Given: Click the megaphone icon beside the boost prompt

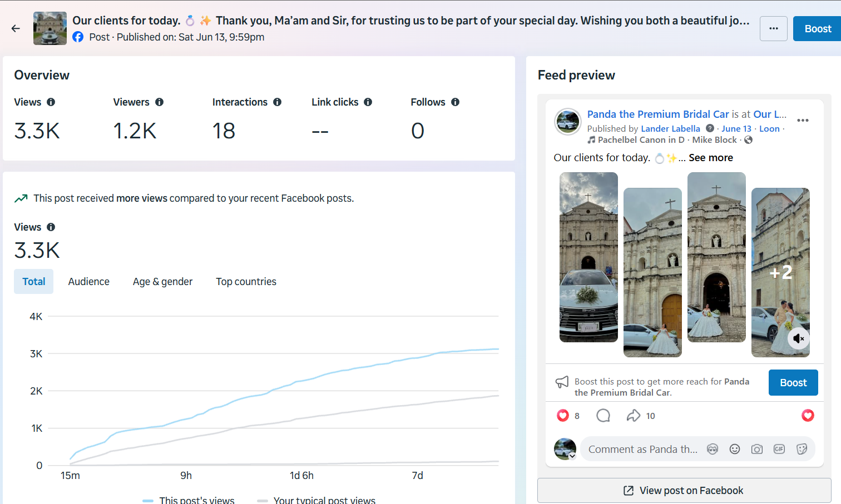Looking at the screenshot, I should (562, 382).
